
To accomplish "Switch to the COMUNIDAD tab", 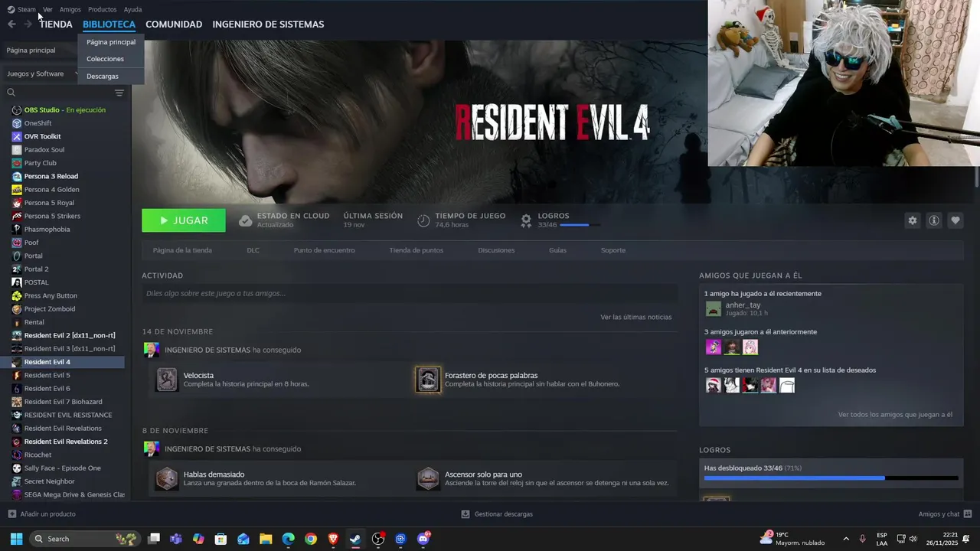I will [174, 24].
